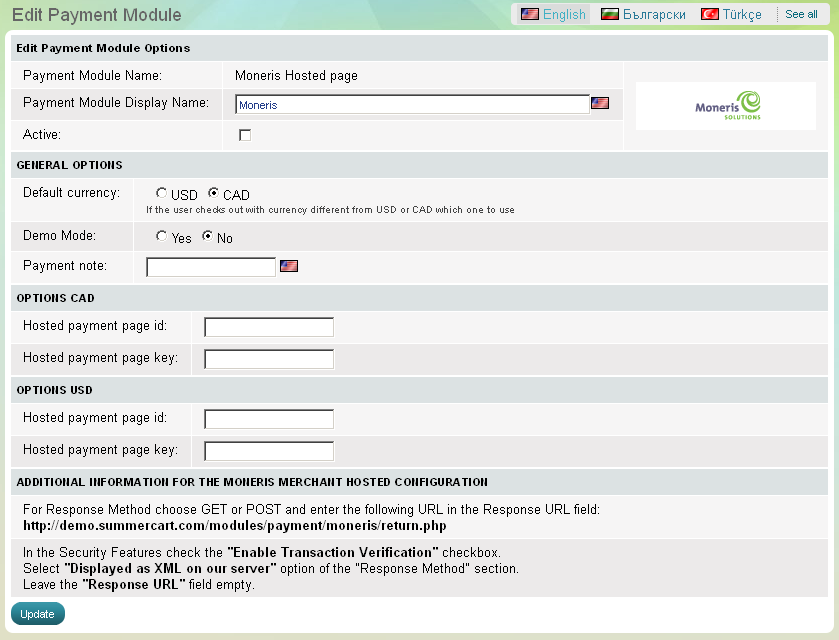Viewport: 839px width, 640px height.
Task: Click the US flag beside Payment note field
Action: click(289, 266)
